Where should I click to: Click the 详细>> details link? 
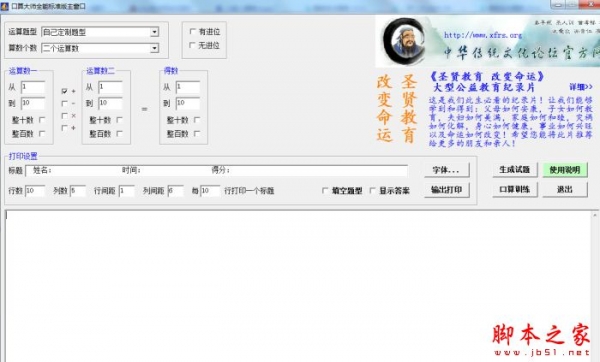[x=580, y=87]
